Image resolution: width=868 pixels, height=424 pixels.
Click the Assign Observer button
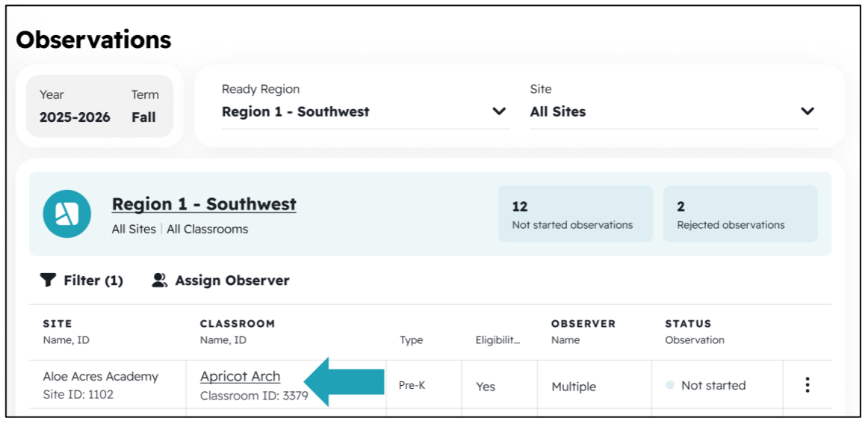click(x=220, y=280)
